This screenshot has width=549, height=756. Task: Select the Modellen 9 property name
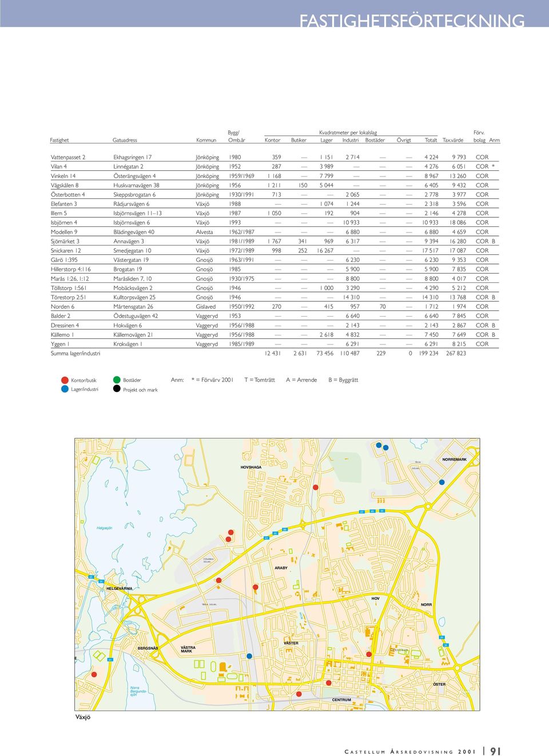point(64,232)
